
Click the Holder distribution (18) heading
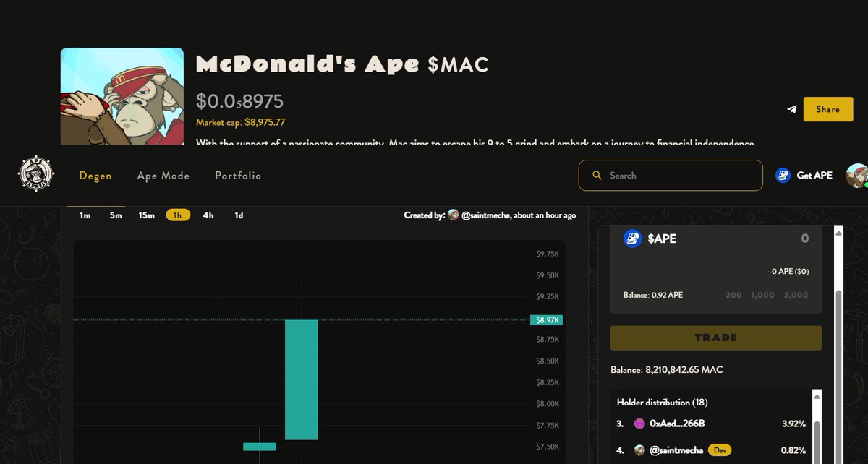pos(662,402)
